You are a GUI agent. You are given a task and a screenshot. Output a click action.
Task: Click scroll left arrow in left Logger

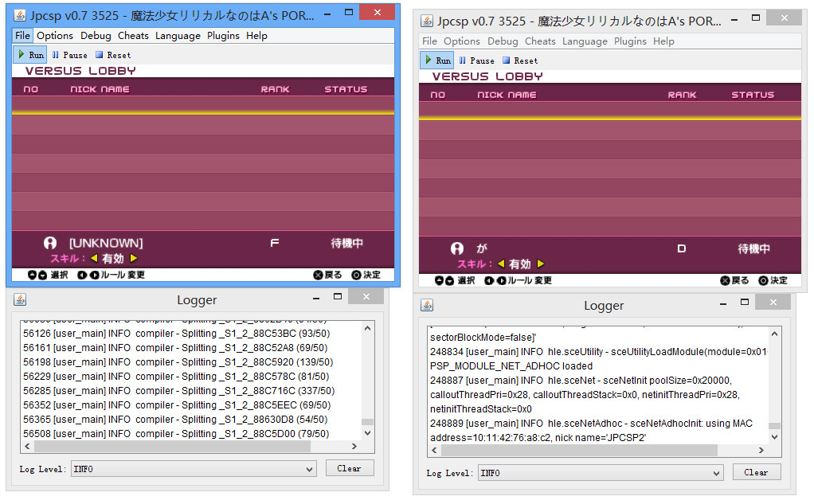pos(28,446)
